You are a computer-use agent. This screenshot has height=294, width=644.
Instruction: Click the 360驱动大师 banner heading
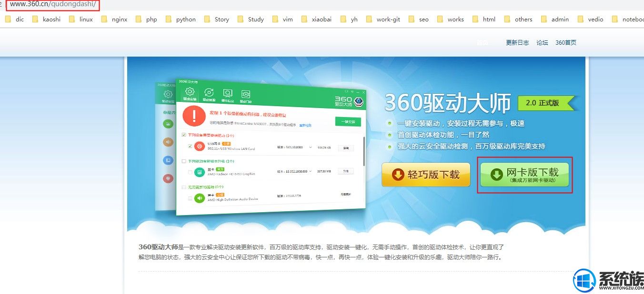tap(447, 102)
